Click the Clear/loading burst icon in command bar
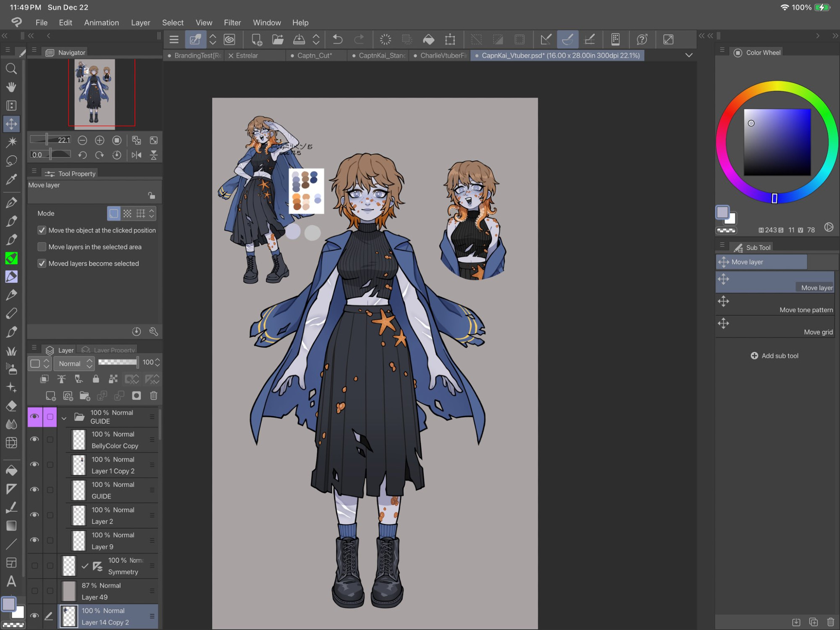The height and width of the screenshot is (630, 840). pyautogui.click(x=385, y=40)
